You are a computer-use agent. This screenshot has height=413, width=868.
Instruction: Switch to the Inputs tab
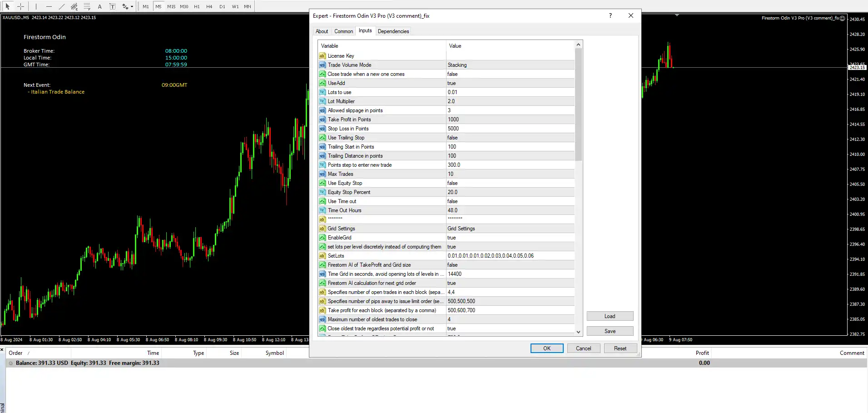tap(365, 30)
